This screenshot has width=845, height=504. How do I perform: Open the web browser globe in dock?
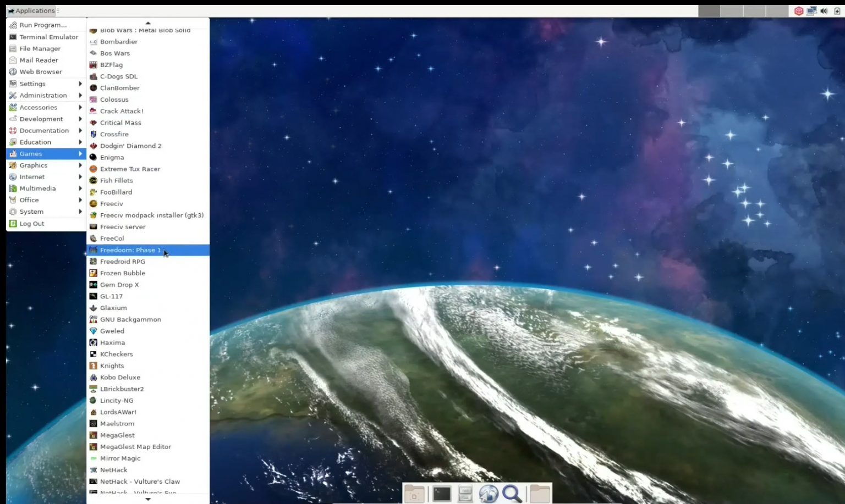tap(488, 494)
